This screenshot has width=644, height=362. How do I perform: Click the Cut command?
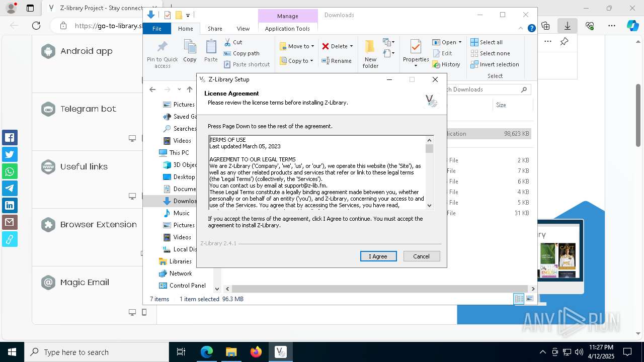(233, 42)
